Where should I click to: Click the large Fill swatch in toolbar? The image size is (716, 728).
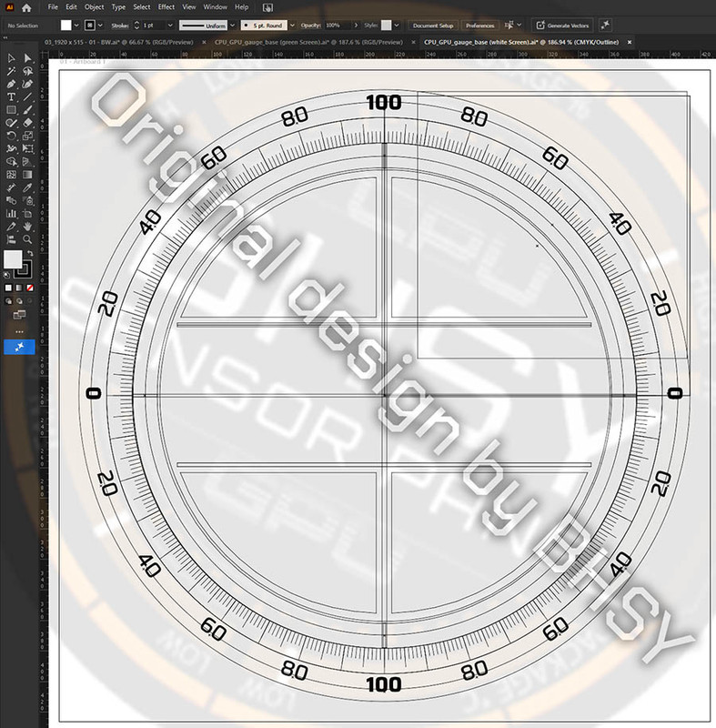13,259
